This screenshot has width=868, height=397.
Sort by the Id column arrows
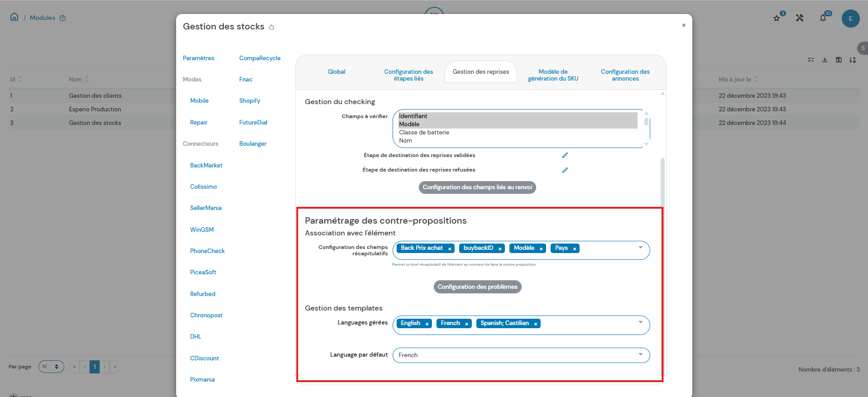[x=20, y=79]
